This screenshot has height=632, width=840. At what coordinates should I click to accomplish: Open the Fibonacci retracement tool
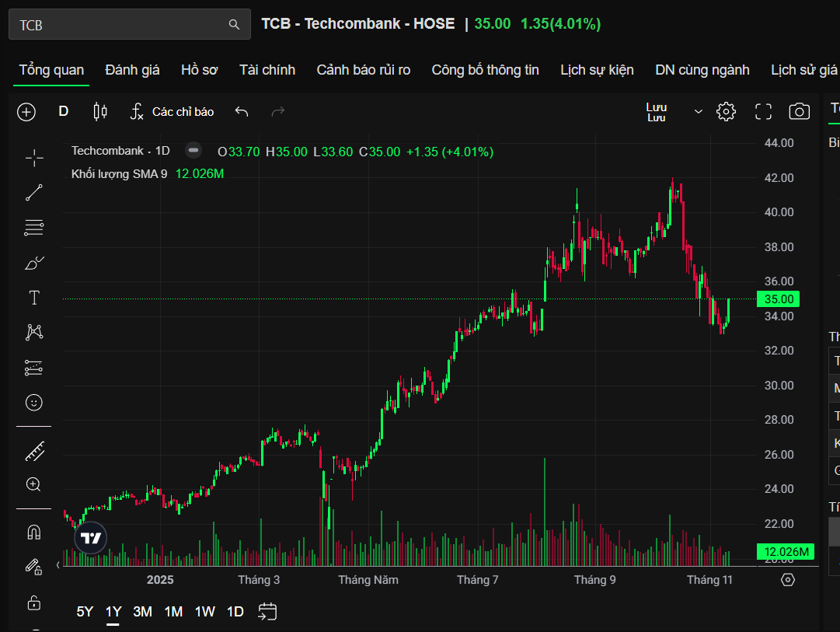coord(34,228)
